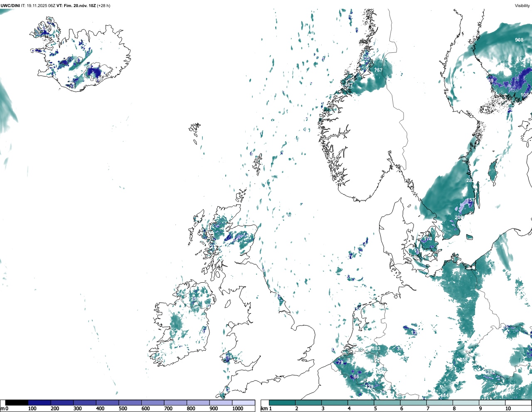Screen dimensions: 532x412
Task: Click the 5 tick label on km legend
Action: 375,409
